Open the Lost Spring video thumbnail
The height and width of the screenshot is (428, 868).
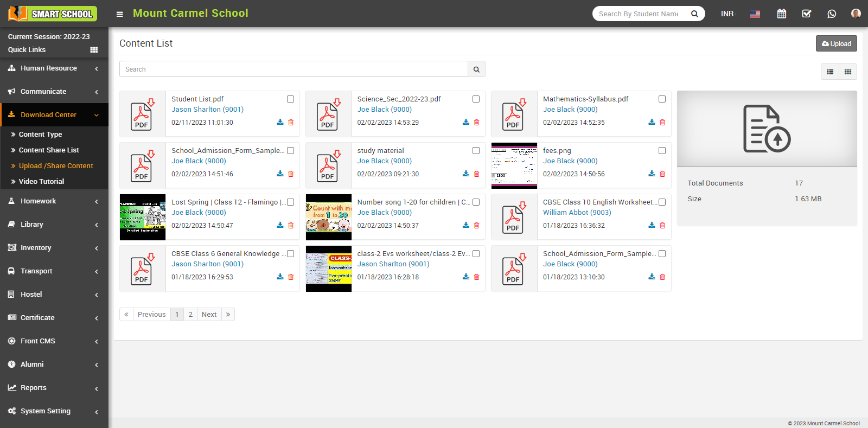tap(143, 217)
